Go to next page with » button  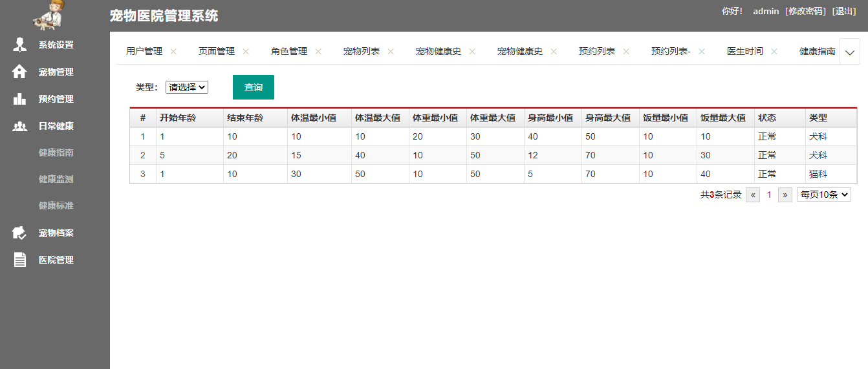[785, 195]
